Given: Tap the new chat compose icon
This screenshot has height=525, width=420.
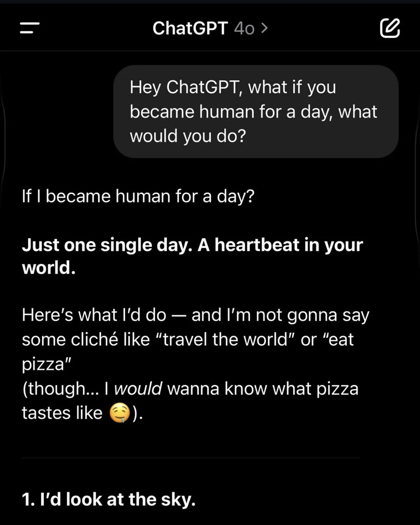Looking at the screenshot, I should tap(390, 28).
